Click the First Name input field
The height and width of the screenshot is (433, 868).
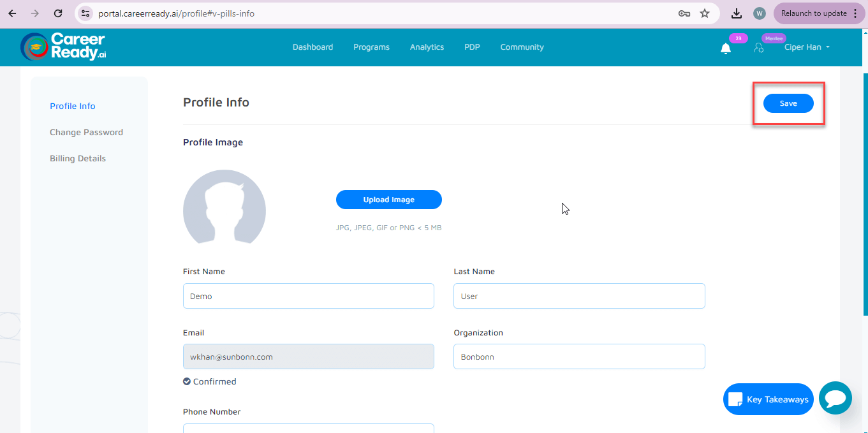coord(308,297)
